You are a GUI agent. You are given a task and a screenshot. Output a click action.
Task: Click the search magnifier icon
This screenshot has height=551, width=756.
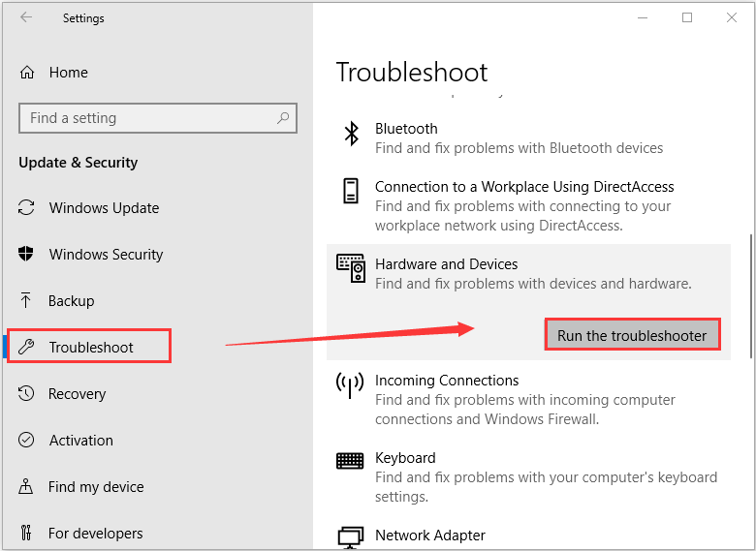(x=283, y=118)
